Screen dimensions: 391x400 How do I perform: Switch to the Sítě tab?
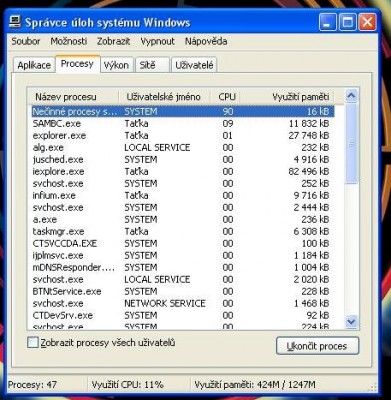152,65
